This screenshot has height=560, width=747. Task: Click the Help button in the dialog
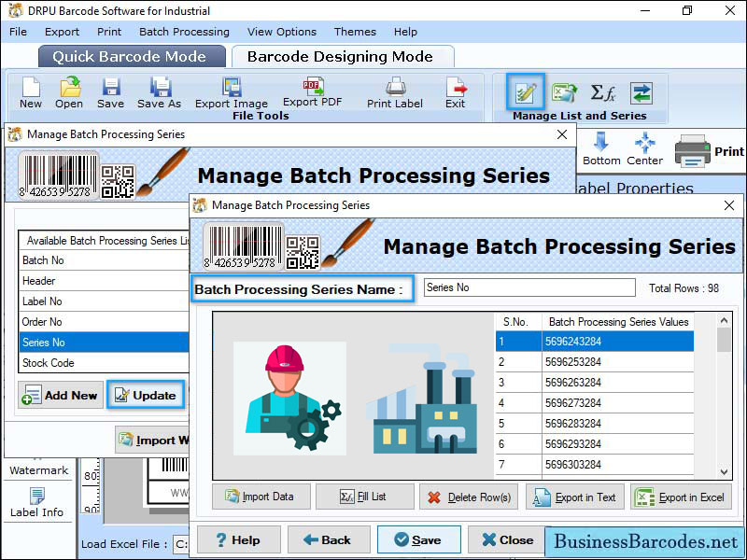pos(239,539)
